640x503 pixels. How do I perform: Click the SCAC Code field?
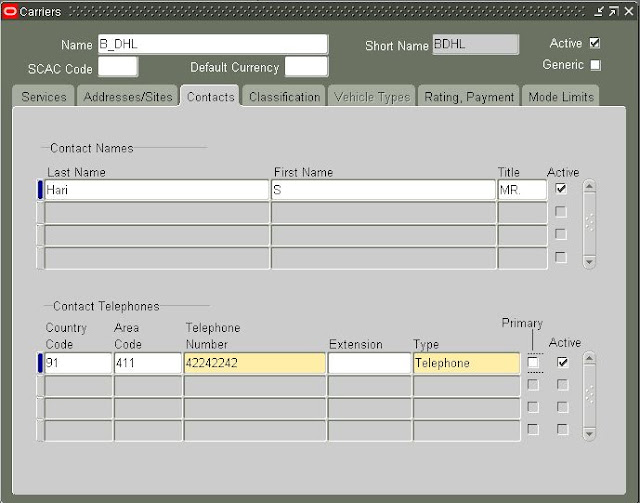coord(118,67)
